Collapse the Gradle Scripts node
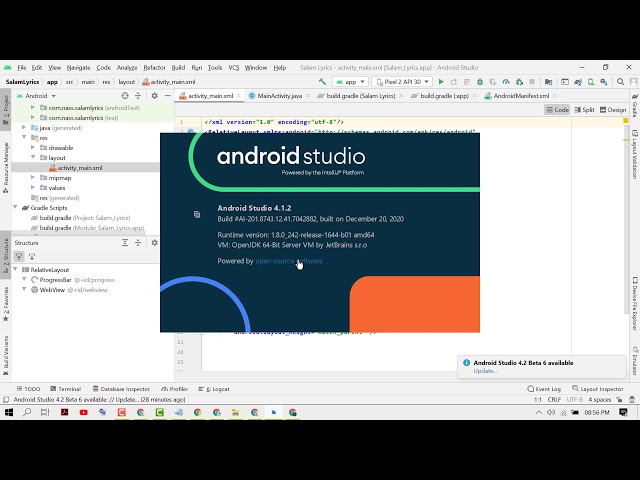640x480 pixels. pos(16,207)
